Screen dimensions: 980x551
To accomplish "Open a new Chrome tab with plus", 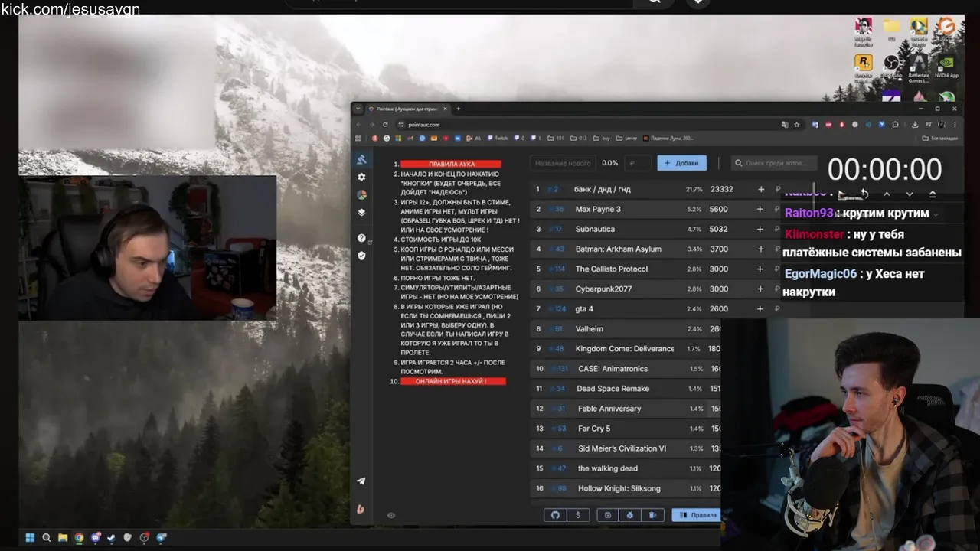I will 459,109.
